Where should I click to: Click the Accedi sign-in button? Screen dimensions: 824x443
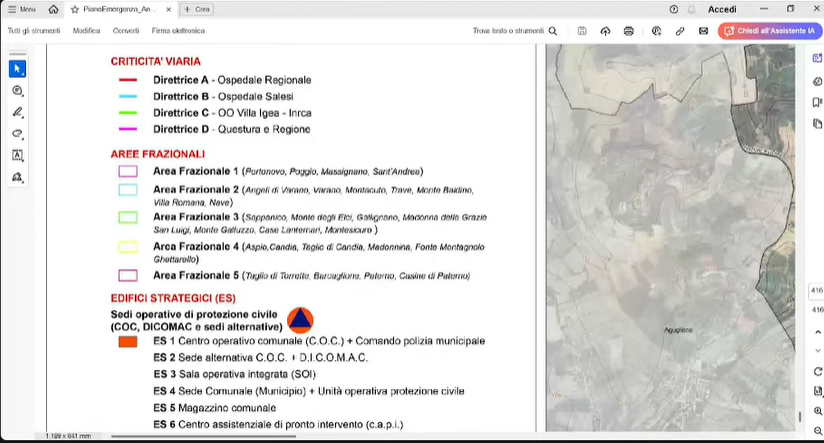click(x=721, y=9)
